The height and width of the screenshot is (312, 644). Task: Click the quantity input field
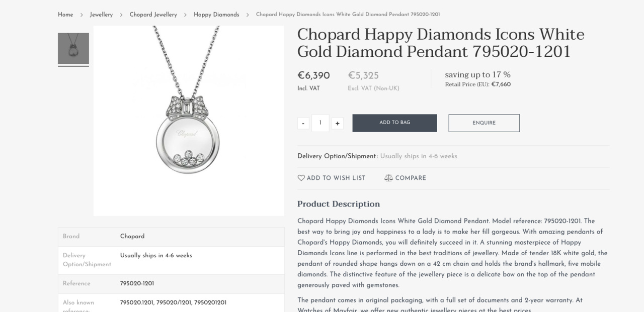pyautogui.click(x=320, y=123)
